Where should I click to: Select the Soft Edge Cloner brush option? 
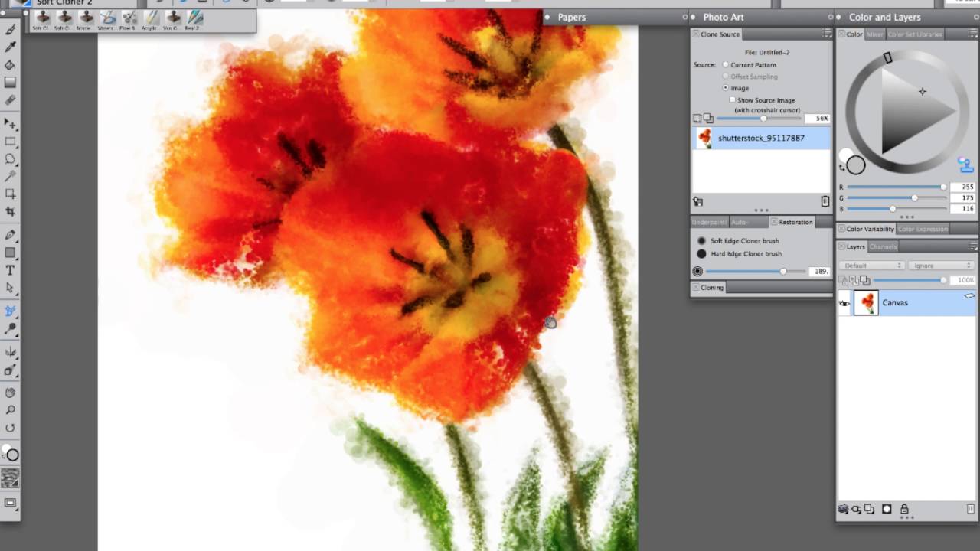click(x=701, y=241)
